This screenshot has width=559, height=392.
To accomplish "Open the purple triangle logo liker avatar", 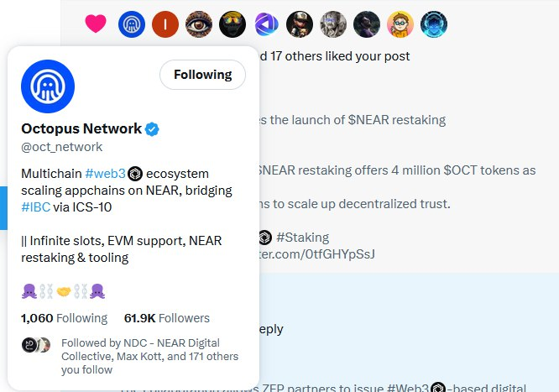I will click(x=266, y=24).
